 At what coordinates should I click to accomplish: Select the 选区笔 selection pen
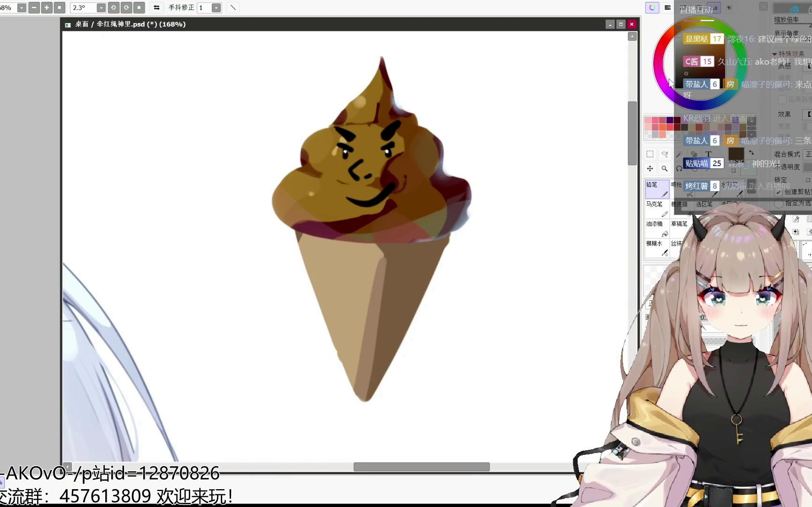pos(704,204)
